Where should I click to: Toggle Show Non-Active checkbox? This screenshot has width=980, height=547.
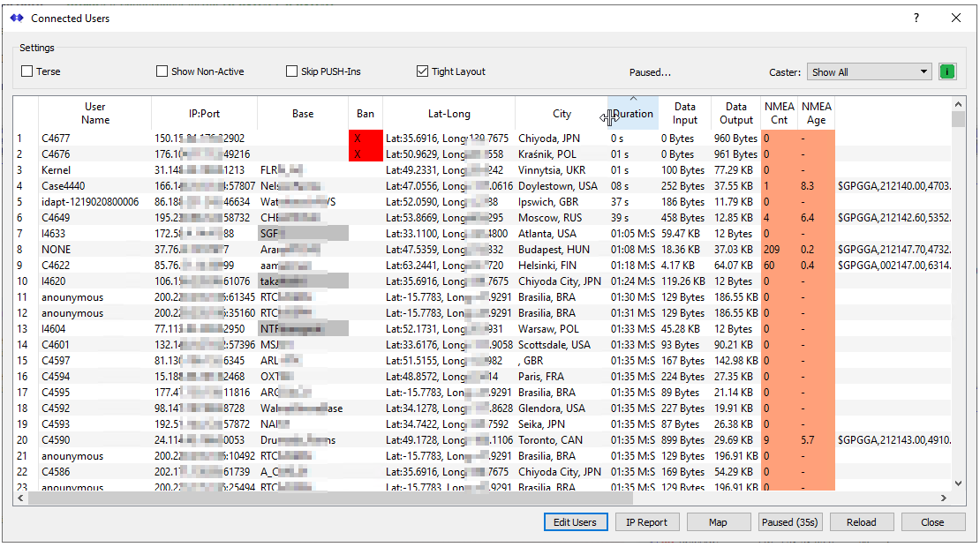(162, 71)
